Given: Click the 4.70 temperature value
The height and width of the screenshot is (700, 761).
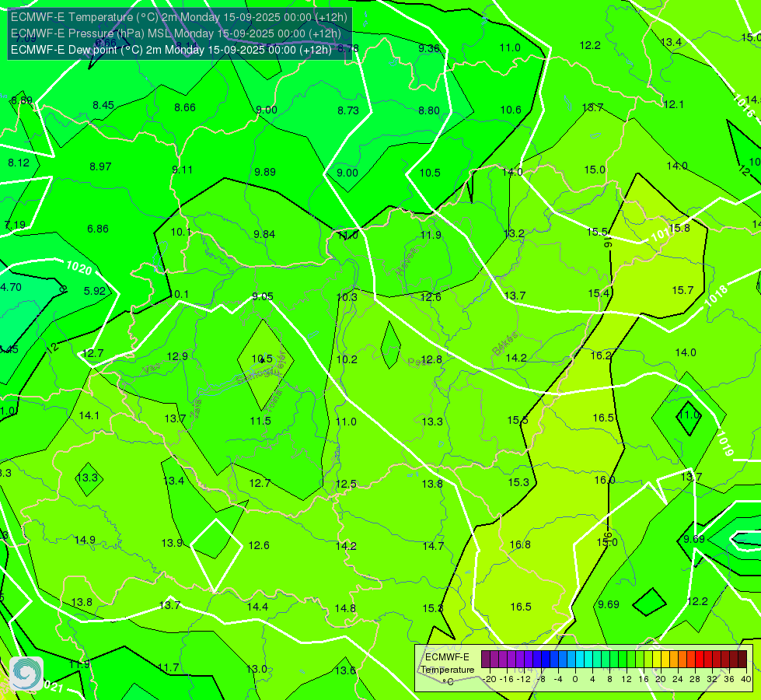Looking at the screenshot, I should [x=11, y=287].
